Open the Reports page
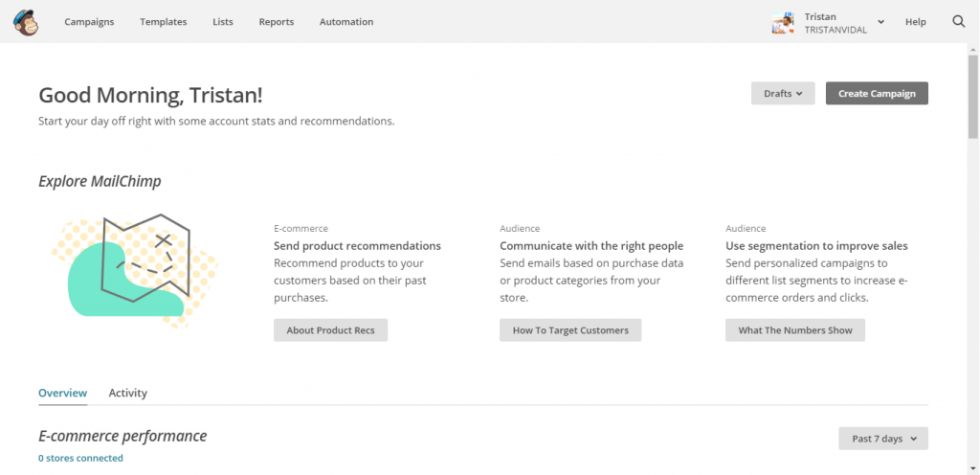The image size is (980, 475). 277,22
